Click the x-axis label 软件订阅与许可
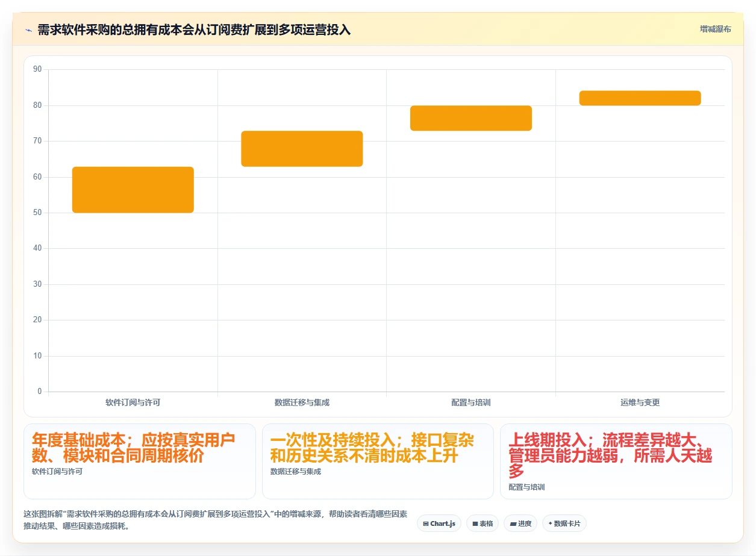The width and height of the screenshot is (756, 556). (x=133, y=402)
